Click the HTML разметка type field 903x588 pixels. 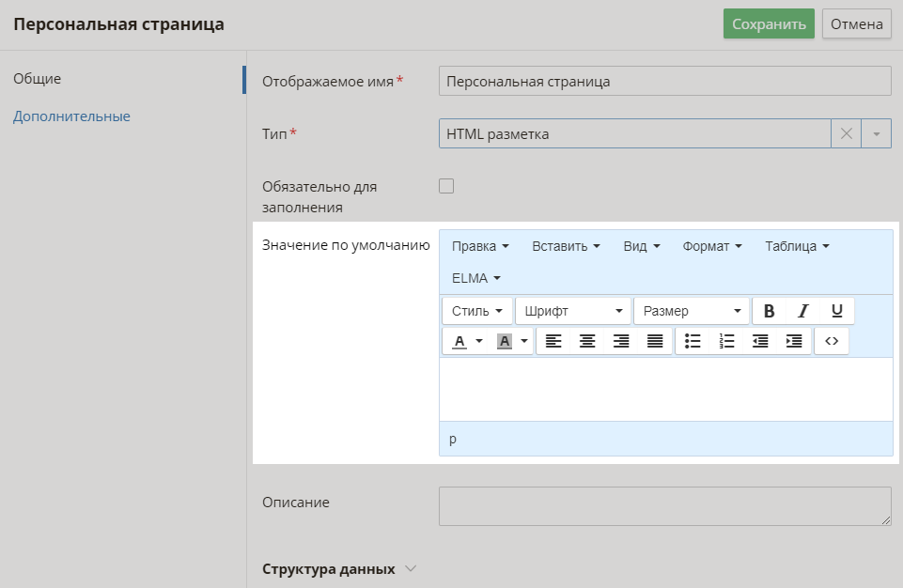coord(634,133)
